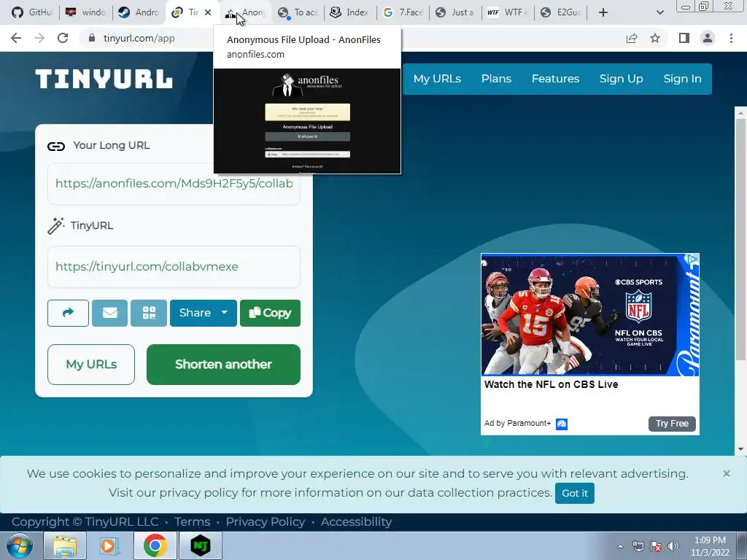The width and height of the screenshot is (747, 560).
Task: Switch to the GitHub tab
Action: click(31, 12)
